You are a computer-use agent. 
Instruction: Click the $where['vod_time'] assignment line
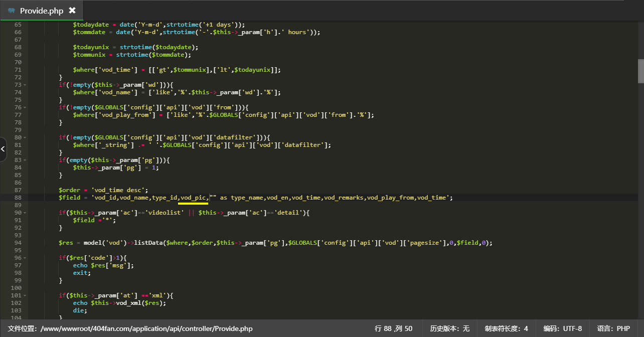pyautogui.click(x=177, y=70)
